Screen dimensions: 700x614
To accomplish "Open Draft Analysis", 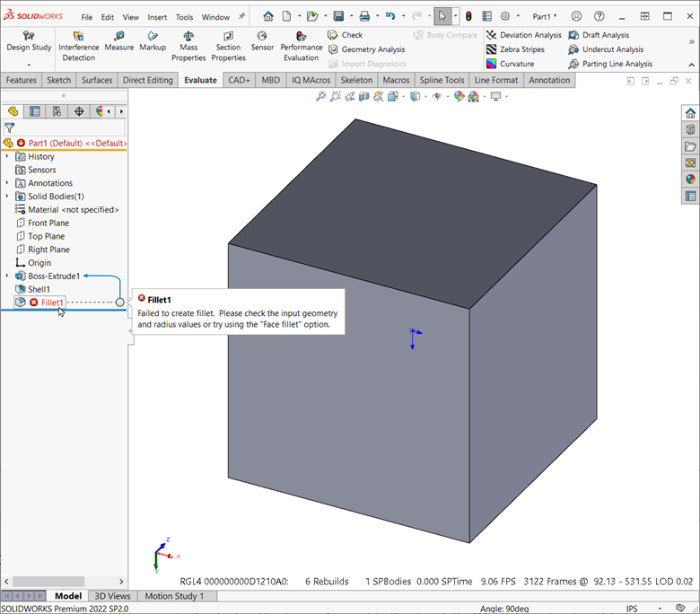I will tap(599, 35).
